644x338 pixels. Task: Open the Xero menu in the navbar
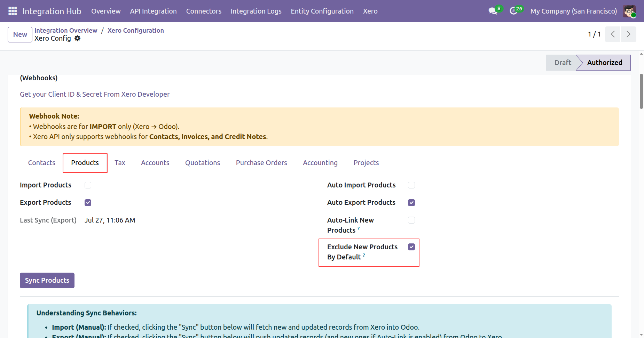click(370, 11)
